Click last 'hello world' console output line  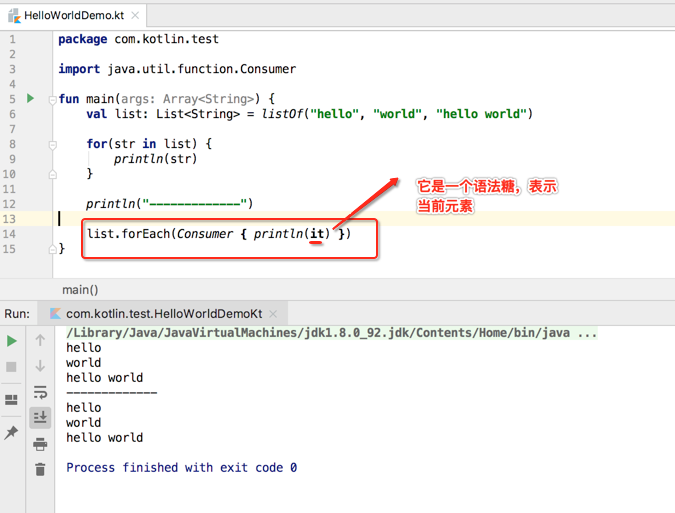click(105, 438)
